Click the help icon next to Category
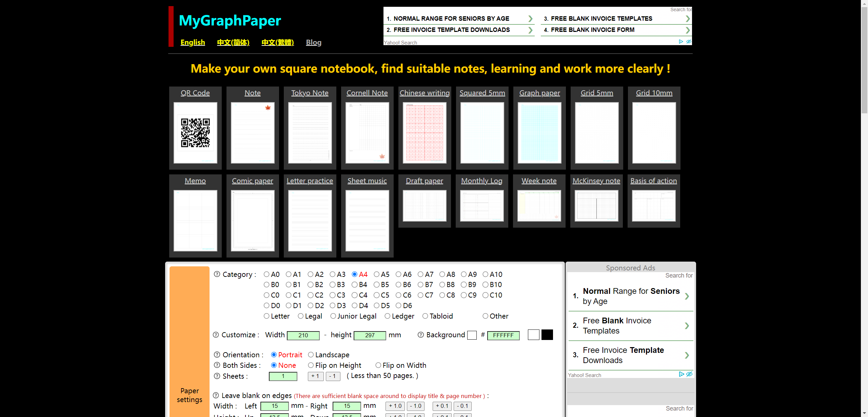868x417 pixels. tap(217, 274)
